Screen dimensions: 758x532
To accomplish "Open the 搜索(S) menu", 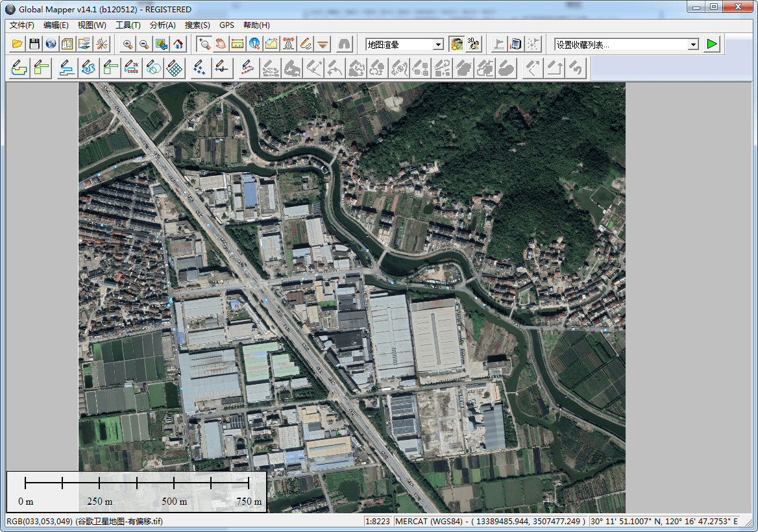I will tap(197, 25).
